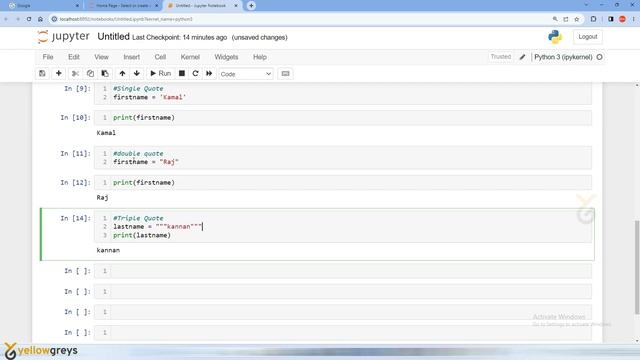The width and height of the screenshot is (640, 360).
Task: Select the In [10] print(firstname) cell
Action: click(x=342, y=118)
